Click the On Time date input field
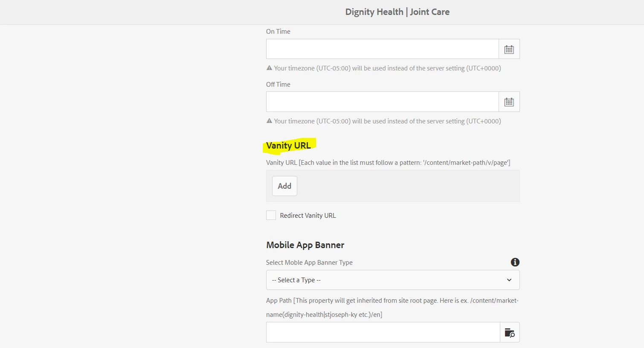The height and width of the screenshot is (348, 644). coord(383,49)
